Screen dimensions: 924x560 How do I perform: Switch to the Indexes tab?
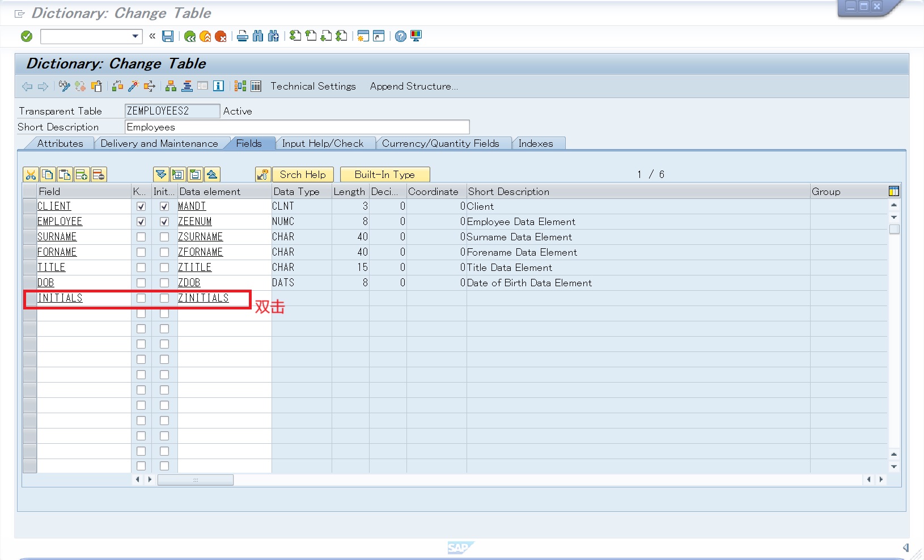(x=536, y=143)
